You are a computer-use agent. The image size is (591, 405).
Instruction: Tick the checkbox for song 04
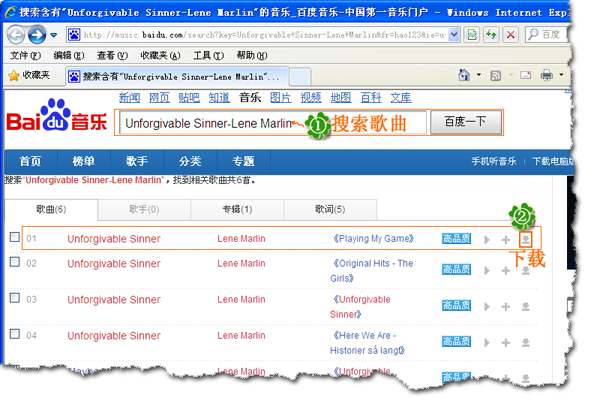point(15,334)
